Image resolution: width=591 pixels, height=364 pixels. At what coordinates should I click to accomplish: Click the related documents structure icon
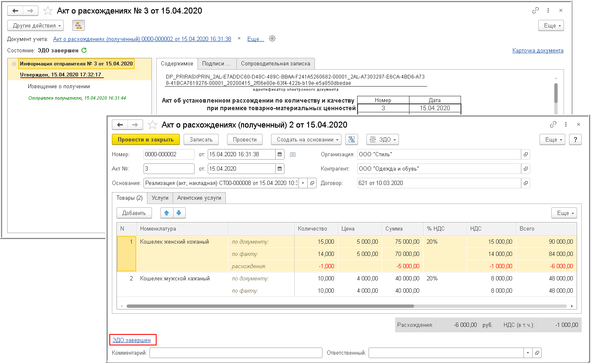(352, 139)
